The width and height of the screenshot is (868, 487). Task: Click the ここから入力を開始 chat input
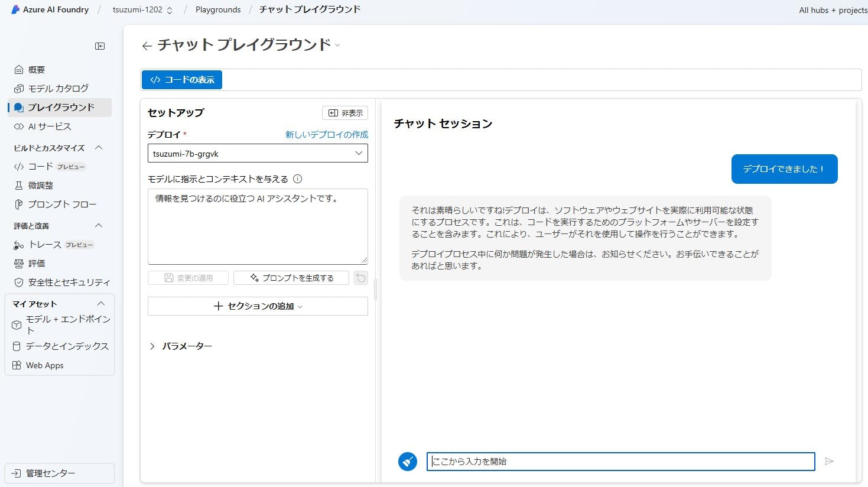click(620, 462)
